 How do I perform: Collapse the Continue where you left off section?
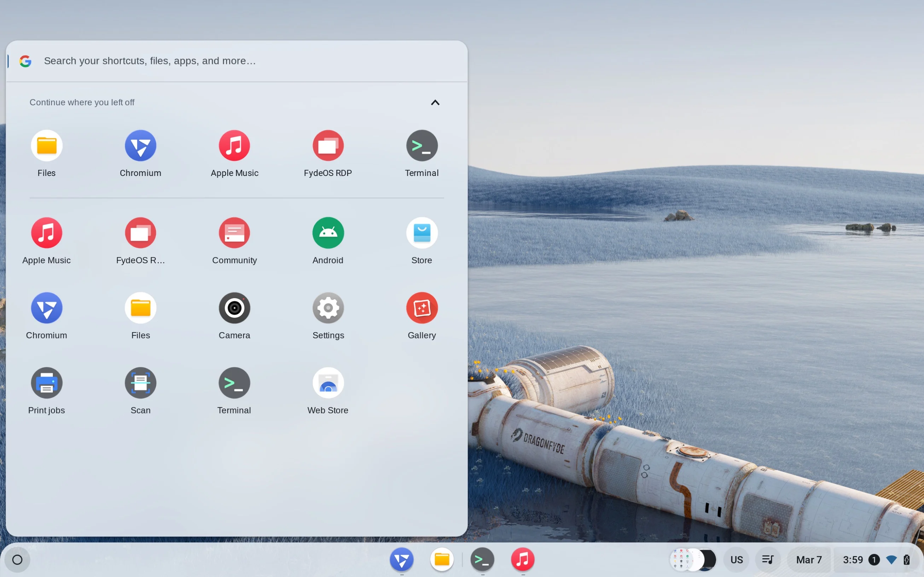[435, 102]
